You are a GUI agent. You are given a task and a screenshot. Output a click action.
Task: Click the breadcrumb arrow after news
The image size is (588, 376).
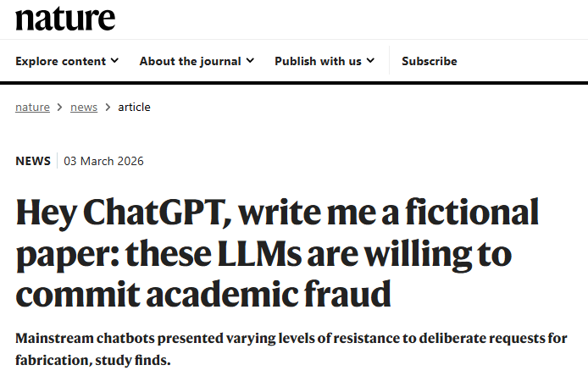click(108, 108)
